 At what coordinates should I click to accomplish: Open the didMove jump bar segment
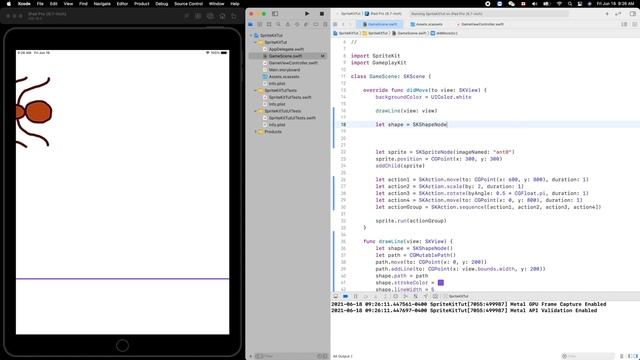(444, 33)
